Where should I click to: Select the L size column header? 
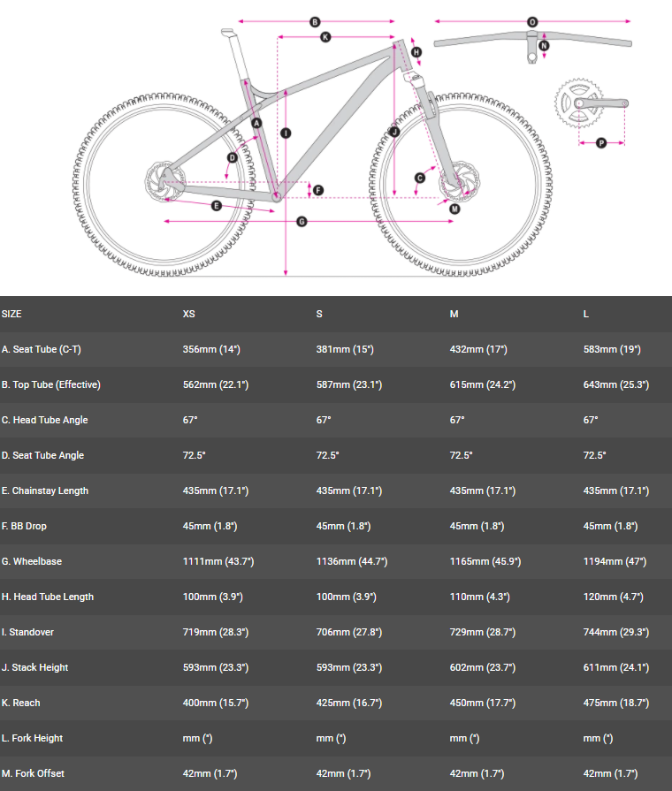tap(586, 314)
